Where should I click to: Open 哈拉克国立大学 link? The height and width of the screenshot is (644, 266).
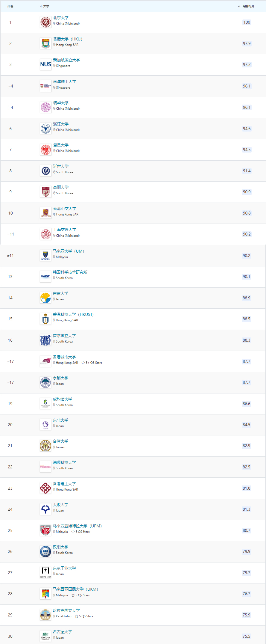click(66, 610)
